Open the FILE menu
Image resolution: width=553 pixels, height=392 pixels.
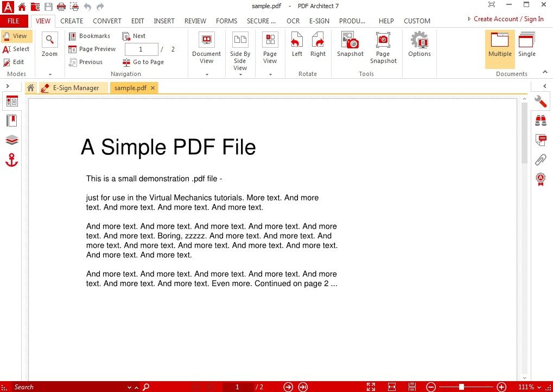coord(14,21)
